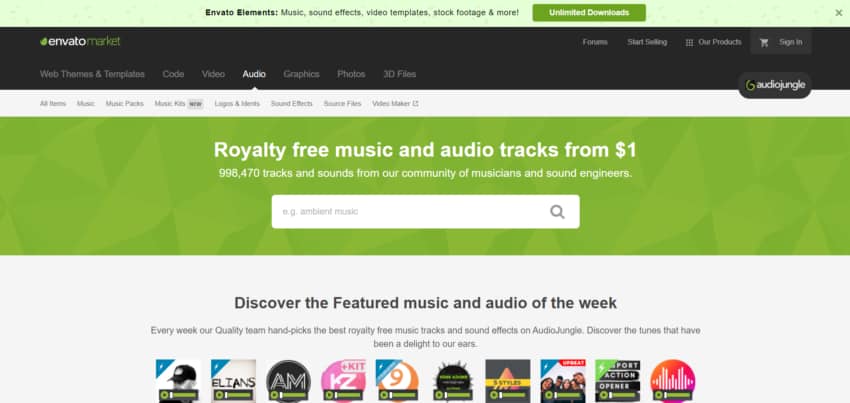Open Web Themes & Templates category

coord(92,74)
